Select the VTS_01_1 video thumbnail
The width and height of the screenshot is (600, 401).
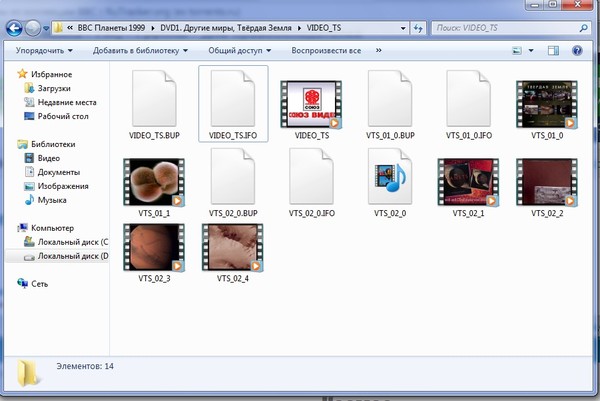[154, 182]
